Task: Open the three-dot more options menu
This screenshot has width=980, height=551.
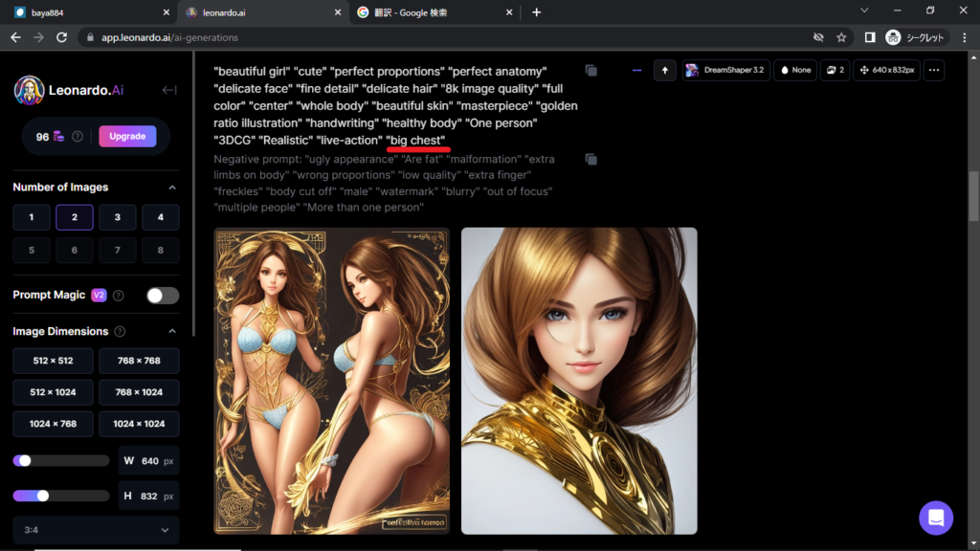Action: click(x=934, y=71)
